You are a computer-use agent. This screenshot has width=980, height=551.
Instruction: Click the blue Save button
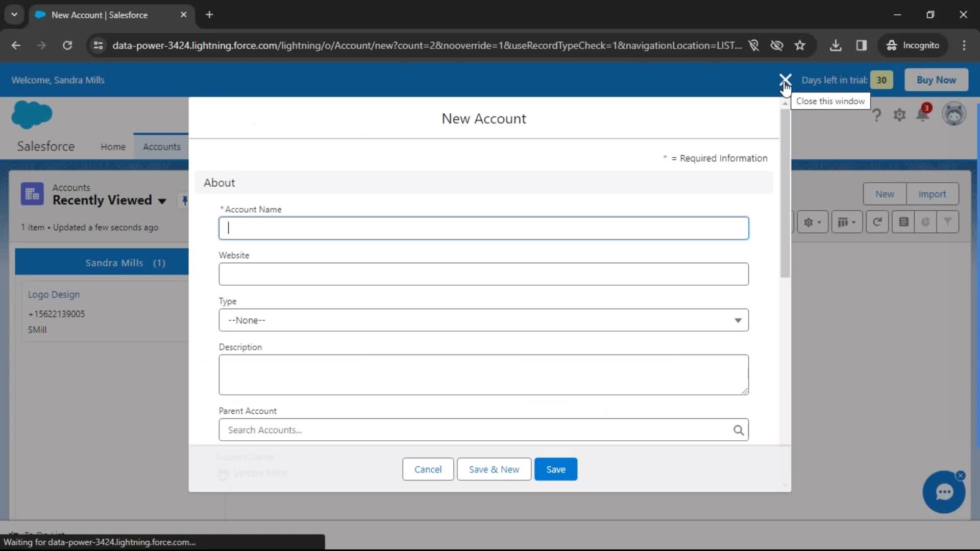[556, 469]
